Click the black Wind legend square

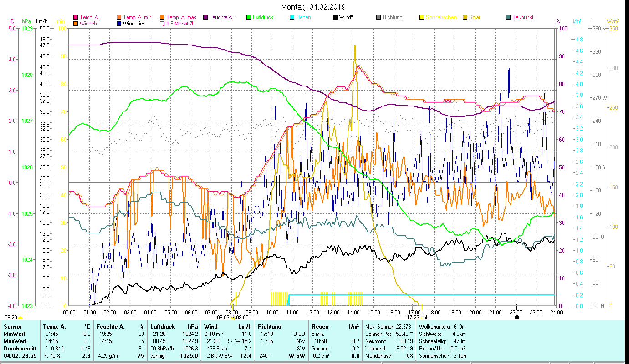[335, 18]
